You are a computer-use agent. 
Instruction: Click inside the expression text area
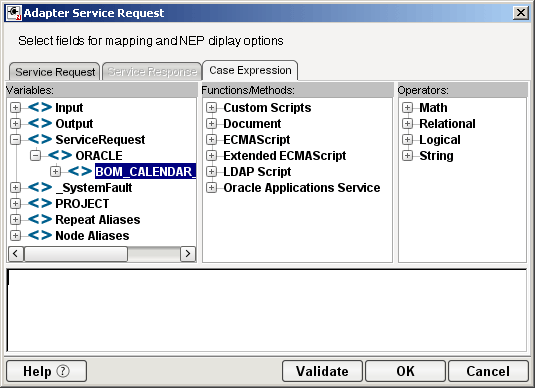click(x=266, y=310)
